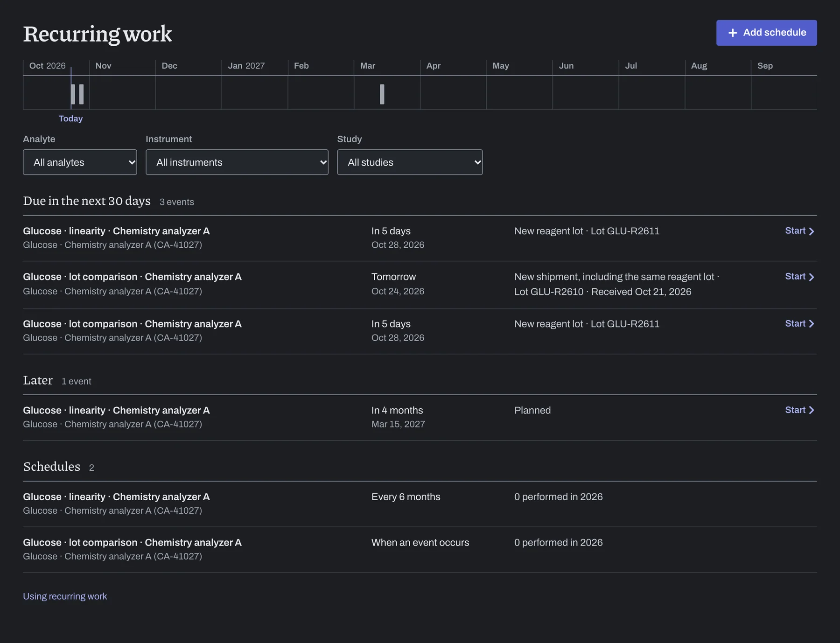
Task: Click "0 performed in 2026" for lot comparison schedule
Action: click(x=558, y=543)
